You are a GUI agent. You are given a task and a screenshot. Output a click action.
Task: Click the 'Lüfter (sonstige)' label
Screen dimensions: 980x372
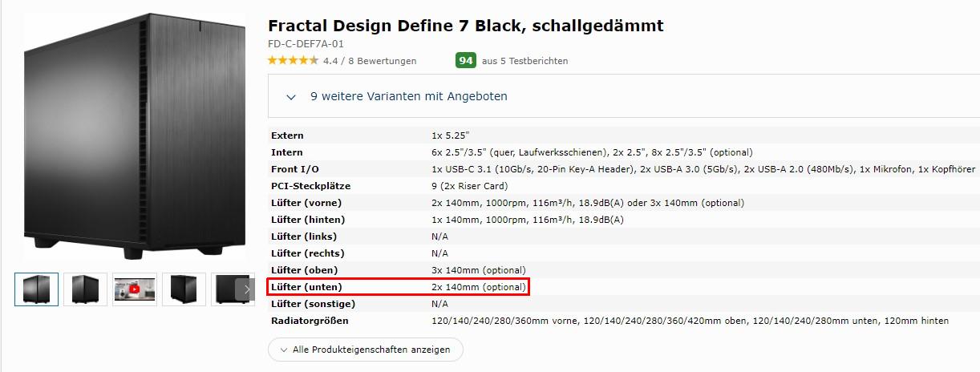(313, 304)
